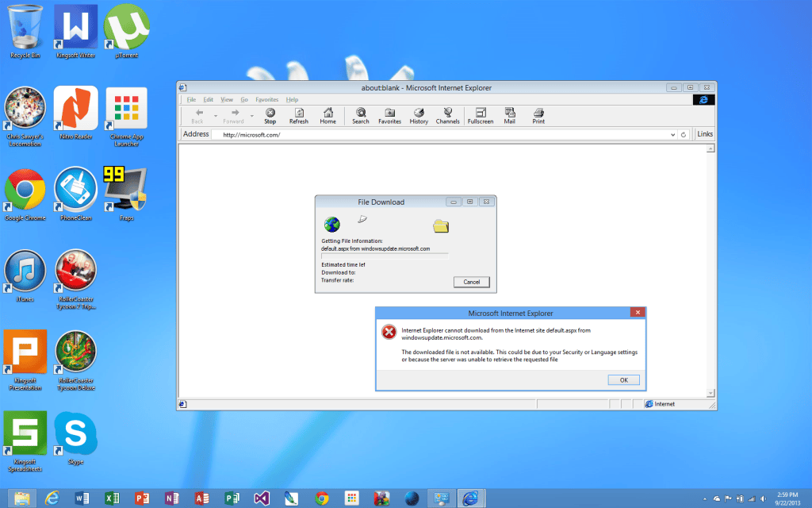This screenshot has width=812, height=508.
Task: Refresh the current page
Action: tap(299, 116)
